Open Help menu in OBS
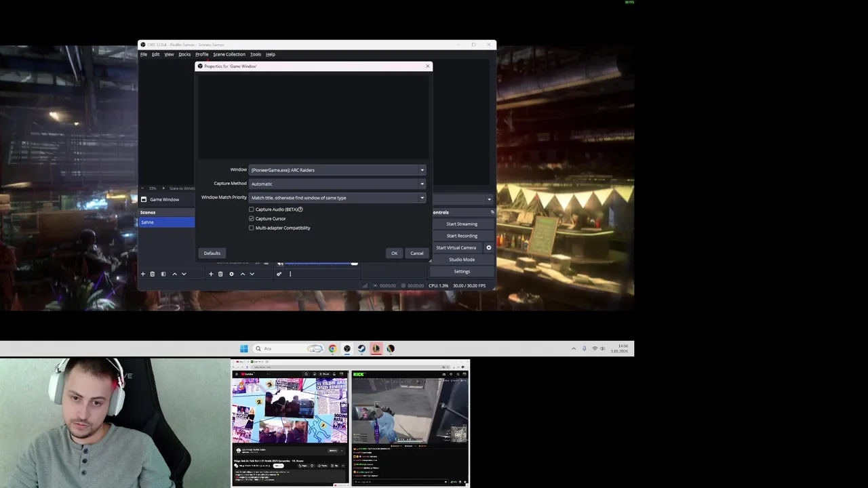868x488 pixels. point(271,54)
